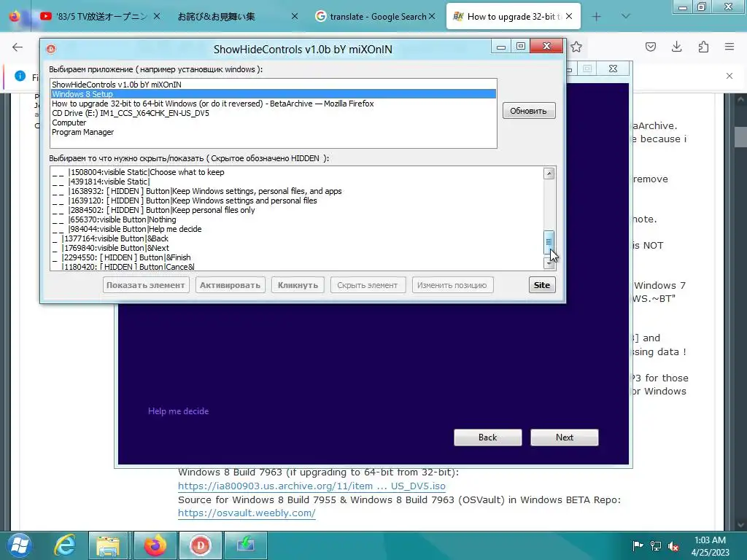747x560 pixels.
Task: Open the Pocket save icon in Firefox
Action: click(x=650, y=47)
